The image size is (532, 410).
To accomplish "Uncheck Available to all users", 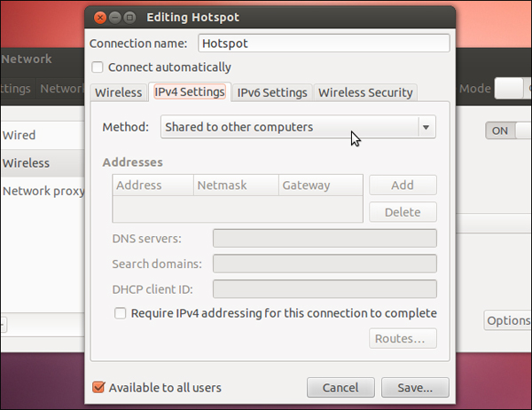I will [x=99, y=387].
